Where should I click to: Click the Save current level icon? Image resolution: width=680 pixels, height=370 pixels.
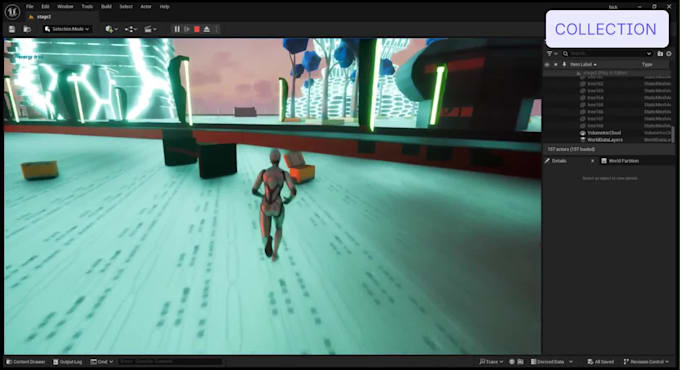coord(12,29)
